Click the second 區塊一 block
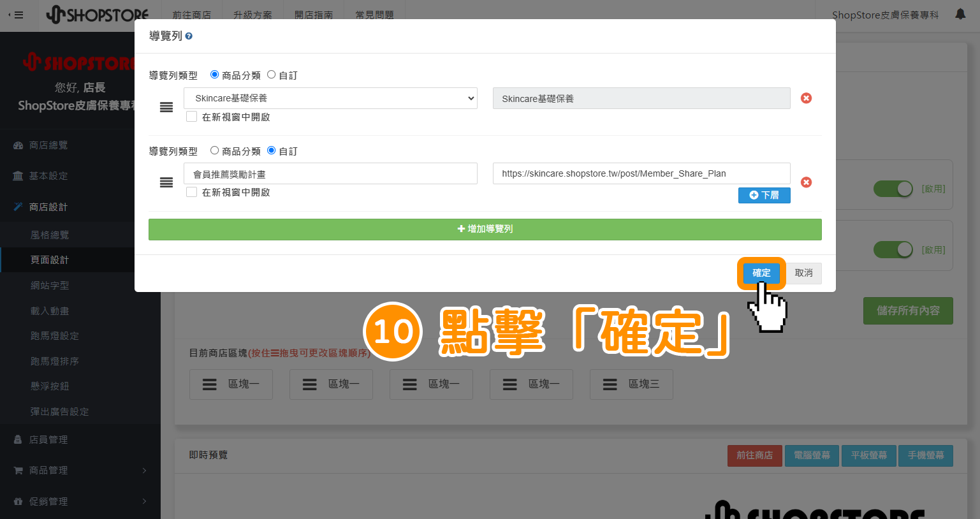 point(331,384)
